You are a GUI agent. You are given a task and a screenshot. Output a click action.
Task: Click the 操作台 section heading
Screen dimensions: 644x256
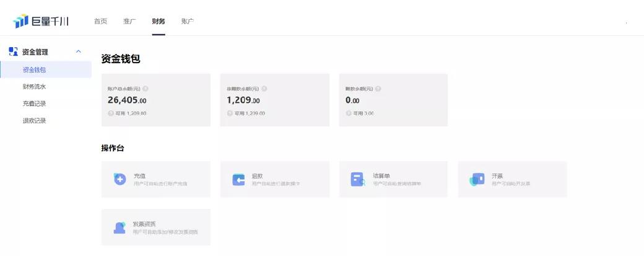[113, 148]
